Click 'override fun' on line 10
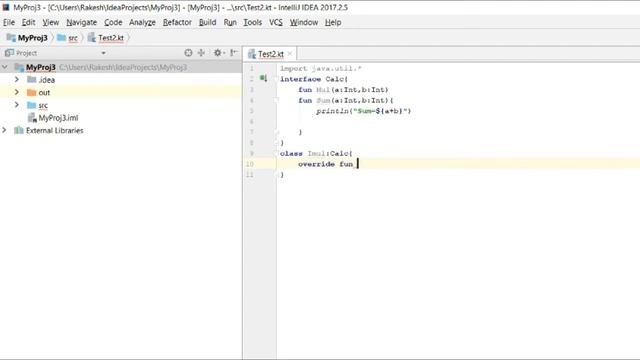The width and height of the screenshot is (640, 360). [x=326, y=164]
